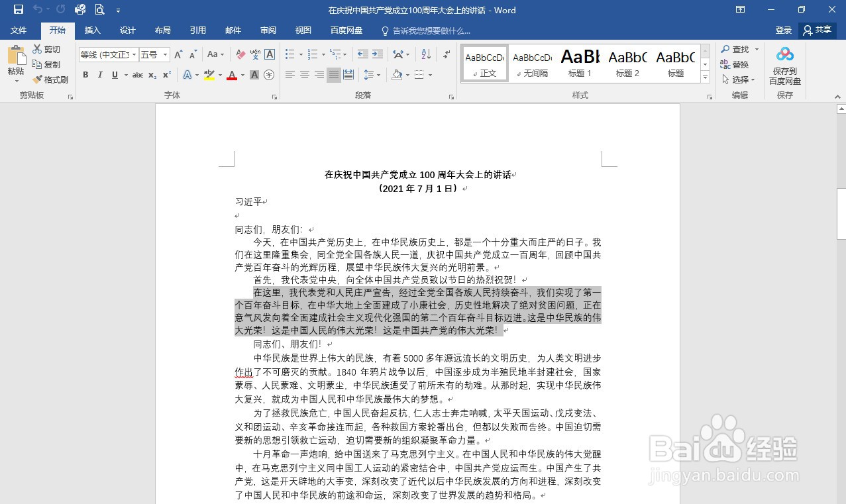
Task: Cut the selection with 剪切
Action: coord(46,50)
